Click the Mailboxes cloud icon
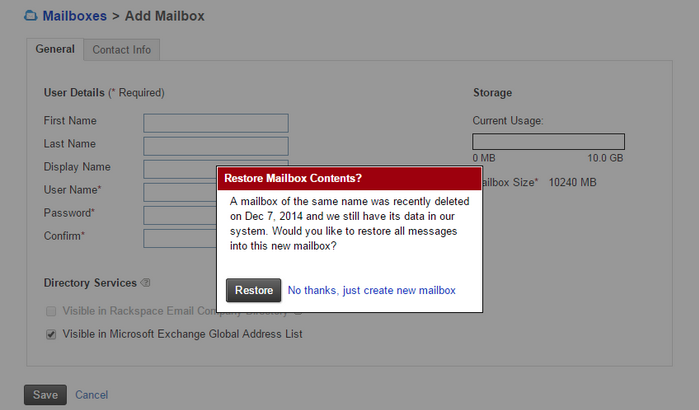Image resolution: width=699 pixels, height=410 pixels. pyautogui.click(x=30, y=16)
